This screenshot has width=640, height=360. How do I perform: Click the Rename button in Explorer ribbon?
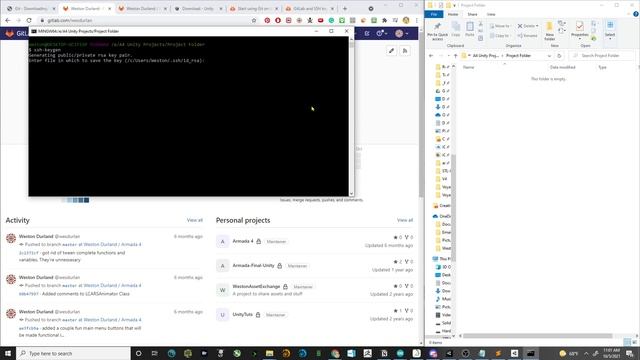527,36
